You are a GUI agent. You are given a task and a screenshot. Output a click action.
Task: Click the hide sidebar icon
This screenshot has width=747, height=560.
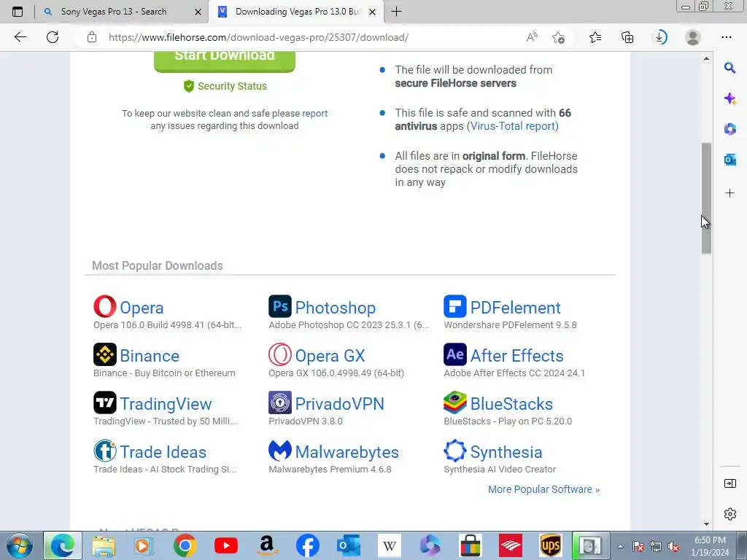[729, 483]
